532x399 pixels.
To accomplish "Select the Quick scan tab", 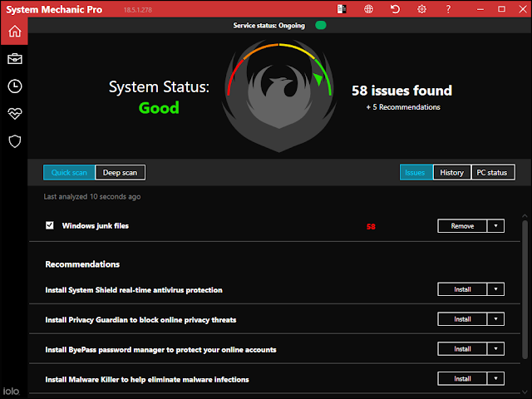I will (69, 173).
